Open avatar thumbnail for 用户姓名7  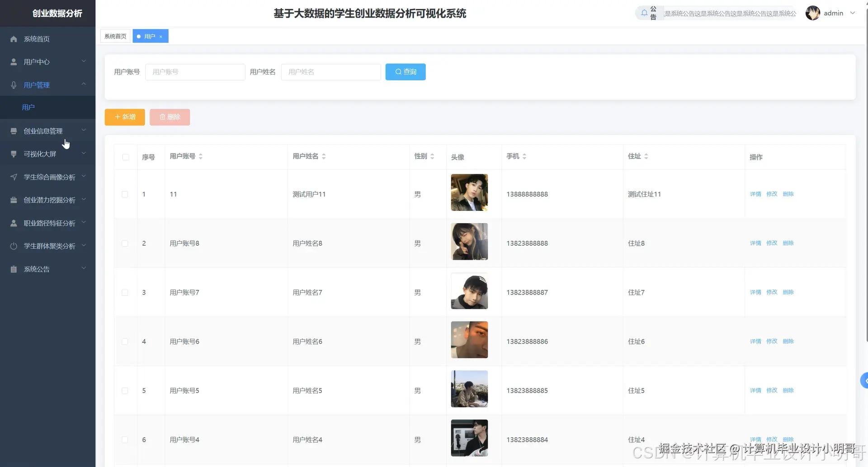tap(469, 291)
